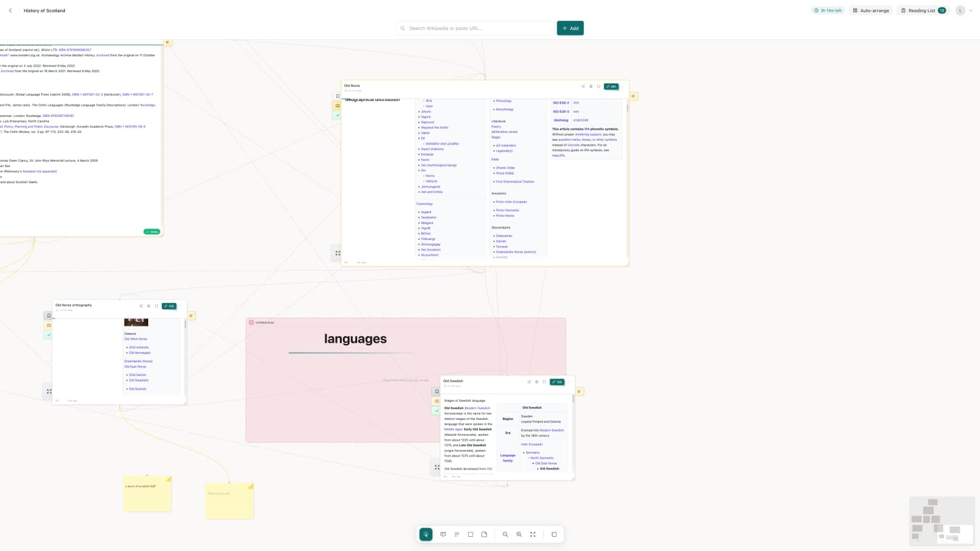Viewport: 980px width, 551px height.
Task: Open the yellow note tab beside Old Norse orthography
Action: (192, 316)
